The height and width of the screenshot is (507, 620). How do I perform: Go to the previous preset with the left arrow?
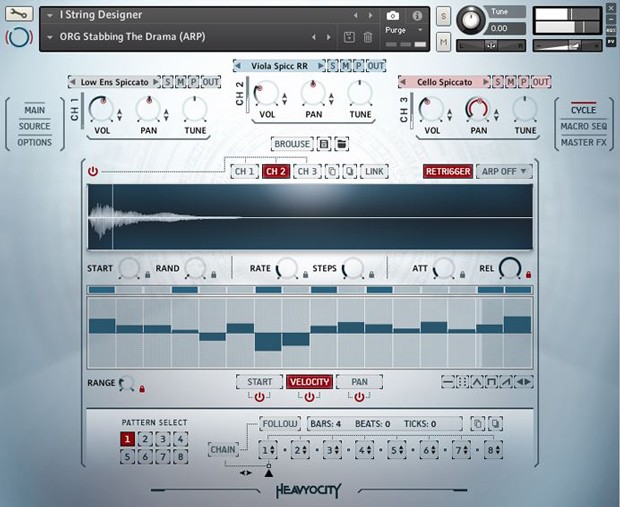(314, 37)
